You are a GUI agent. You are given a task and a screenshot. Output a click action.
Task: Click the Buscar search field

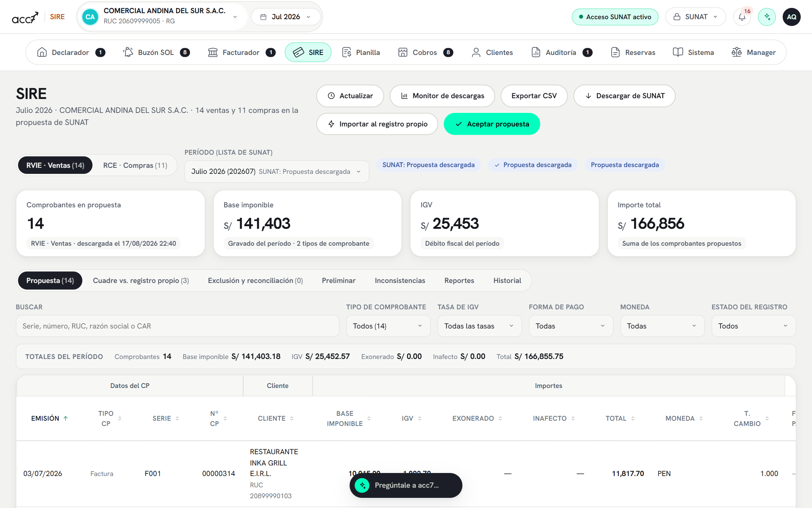point(177,326)
